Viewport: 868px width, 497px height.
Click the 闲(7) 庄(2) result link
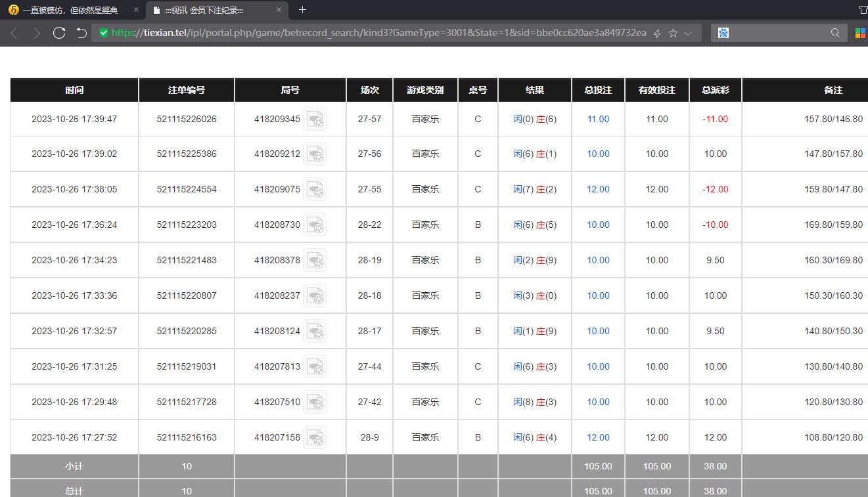534,190
